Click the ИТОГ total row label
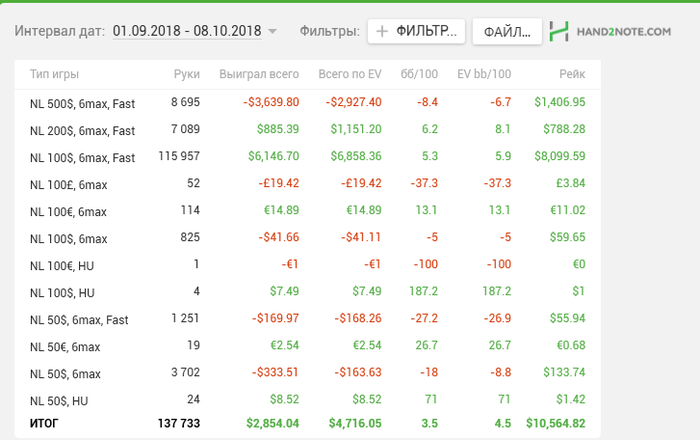700x440 pixels. [x=44, y=423]
